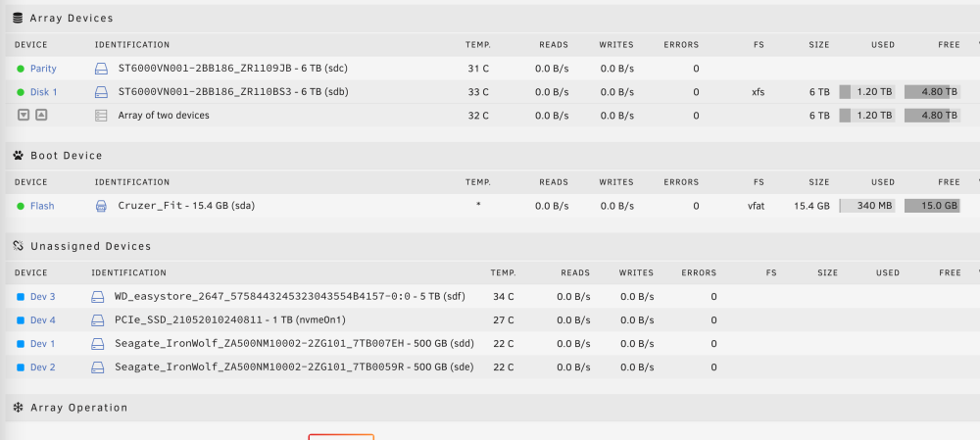The image size is (980, 440).
Task: Click the Disk 1 green status indicator
Action: coord(21,92)
